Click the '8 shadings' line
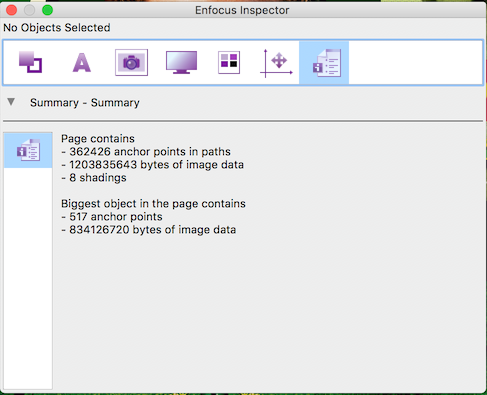 [94, 178]
